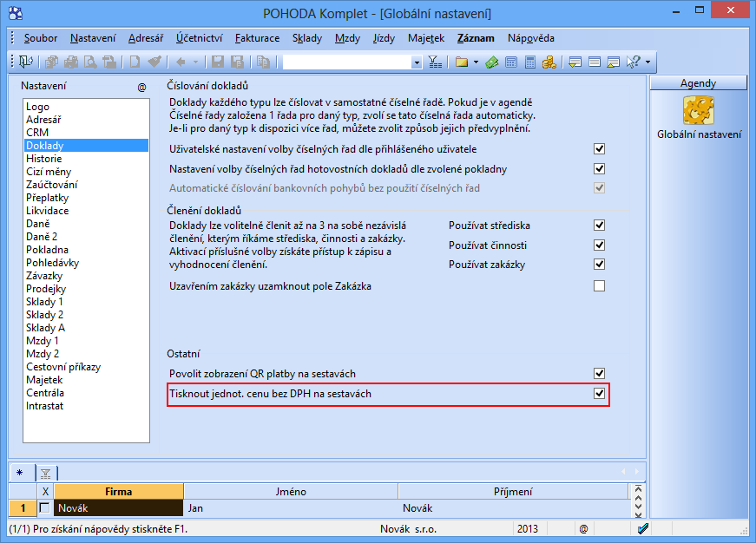Toggle Používat činnosti checkbox
The width and height of the screenshot is (756, 543).
coord(599,245)
